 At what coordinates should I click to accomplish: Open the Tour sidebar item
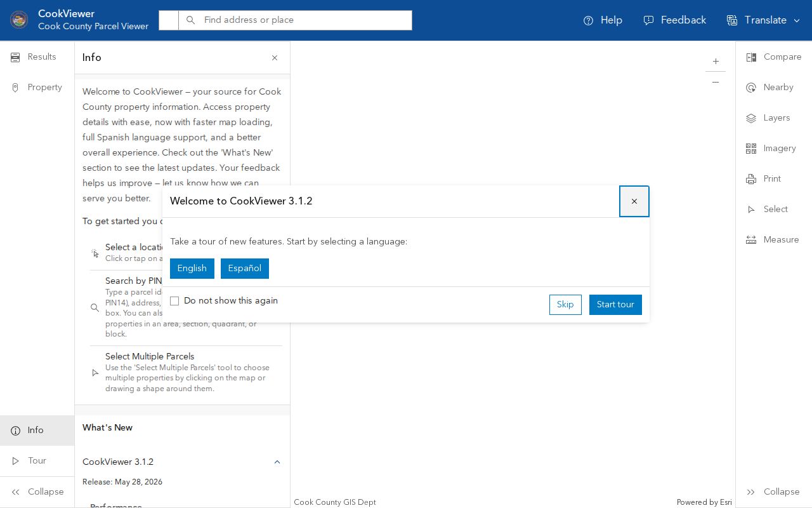click(x=37, y=461)
